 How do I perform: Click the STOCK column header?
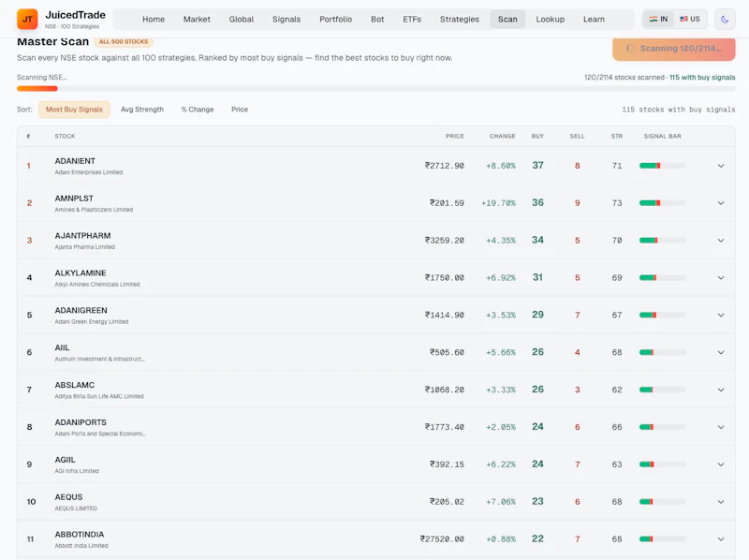pos(65,136)
